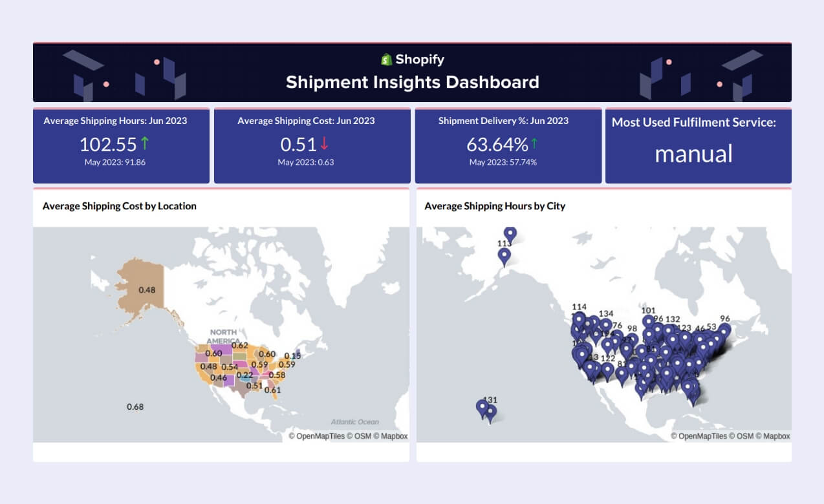Select the map pin labeled 134
The height and width of the screenshot is (504, 824).
(605, 327)
